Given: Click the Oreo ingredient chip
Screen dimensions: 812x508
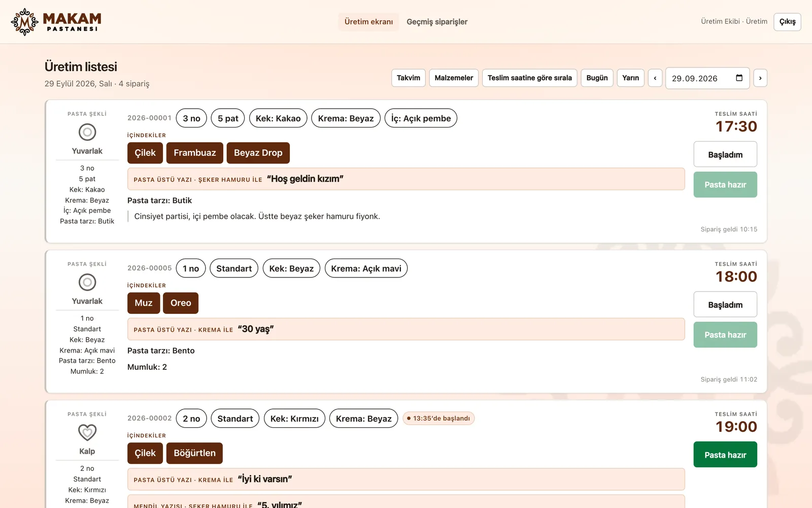Looking at the screenshot, I should click(x=181, y=303).
